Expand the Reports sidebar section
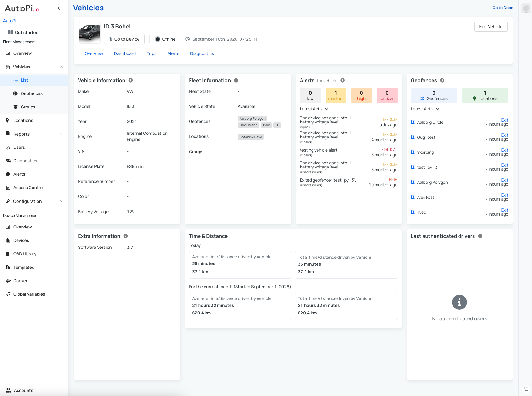Screen dimensions: 532x396 click(x=61, y=134)
